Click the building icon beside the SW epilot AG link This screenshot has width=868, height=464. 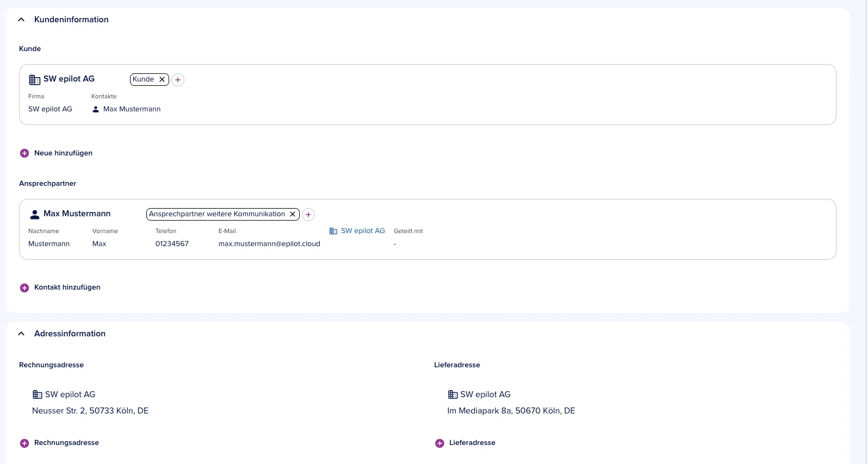click(333, 231)
